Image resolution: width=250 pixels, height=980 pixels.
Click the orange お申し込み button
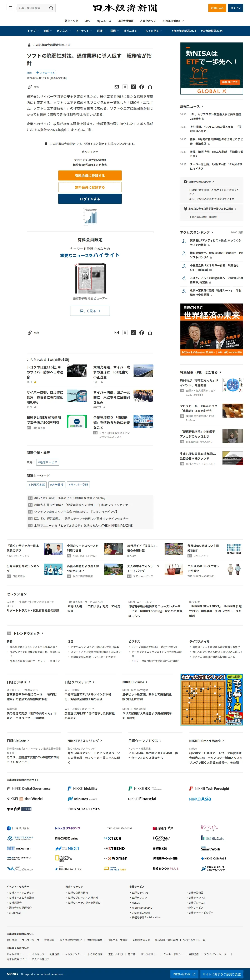pyautogui.click(x=217, y=8)
